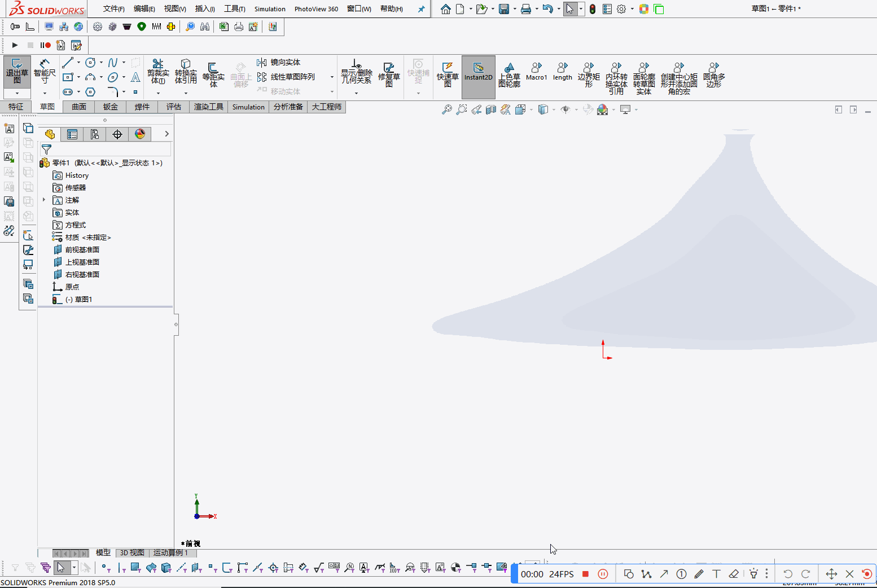Expand the 注解 Annotations tree node

click(44, 200)
